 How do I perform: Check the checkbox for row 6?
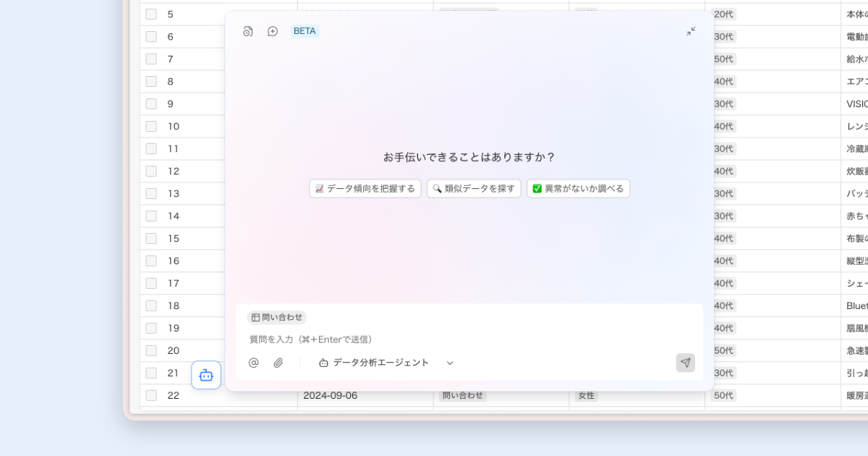[151, 36]
